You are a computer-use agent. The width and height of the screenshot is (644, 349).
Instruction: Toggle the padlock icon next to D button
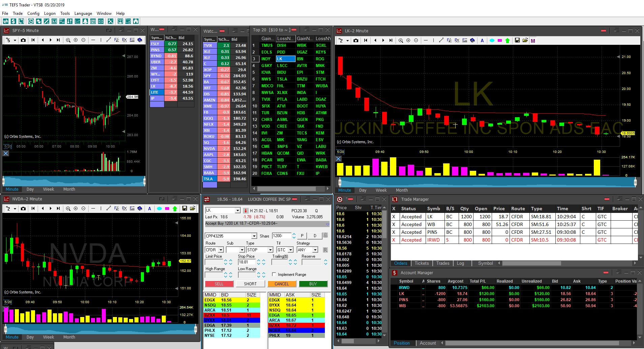[326, 235]
